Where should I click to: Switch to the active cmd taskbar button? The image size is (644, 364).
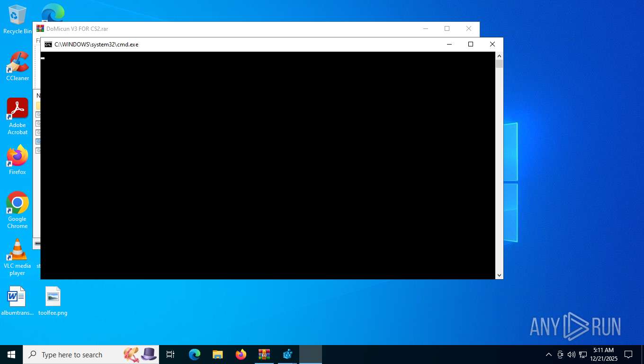[311, 355]
